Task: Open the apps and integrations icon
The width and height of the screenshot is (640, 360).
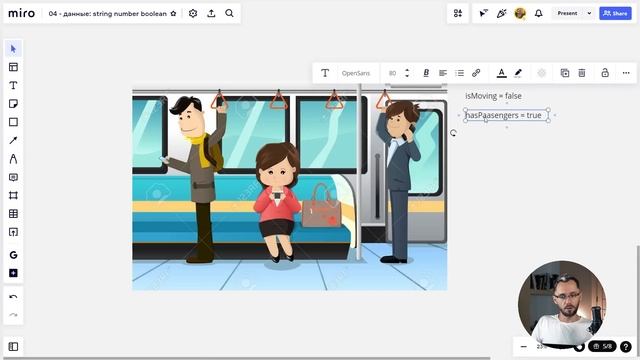Action: point(458,13)
